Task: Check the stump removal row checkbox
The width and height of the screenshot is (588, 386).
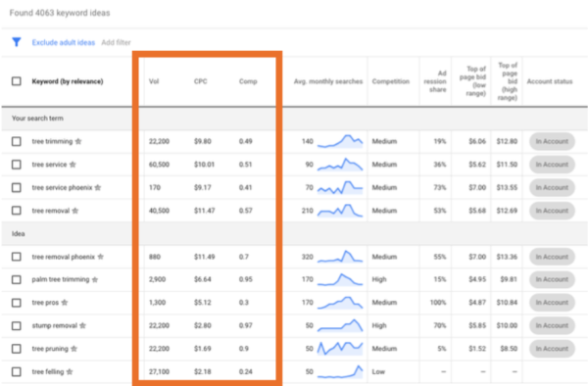Action: [16, 325]
